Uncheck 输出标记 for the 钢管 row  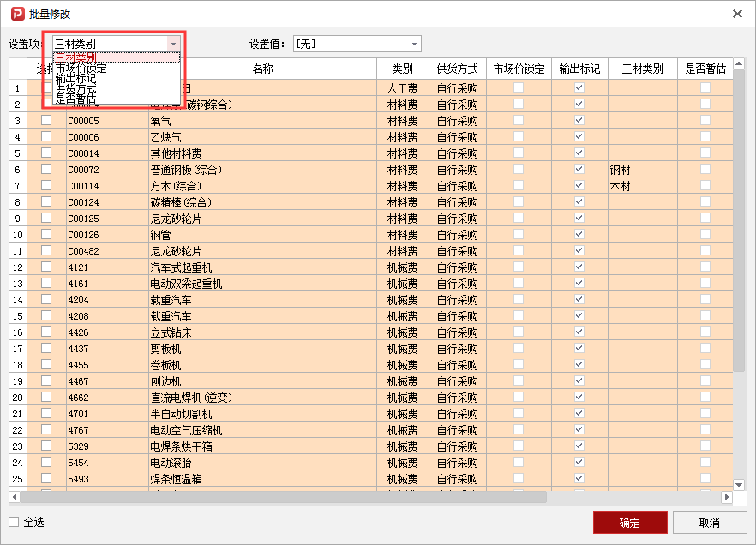579,235
